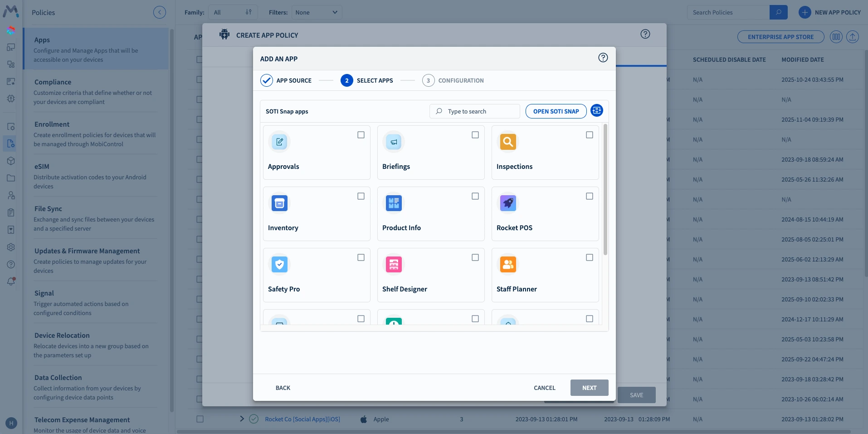Click the Briefings app icon
The height and width of the screenshot is (434, 868).
393,141
